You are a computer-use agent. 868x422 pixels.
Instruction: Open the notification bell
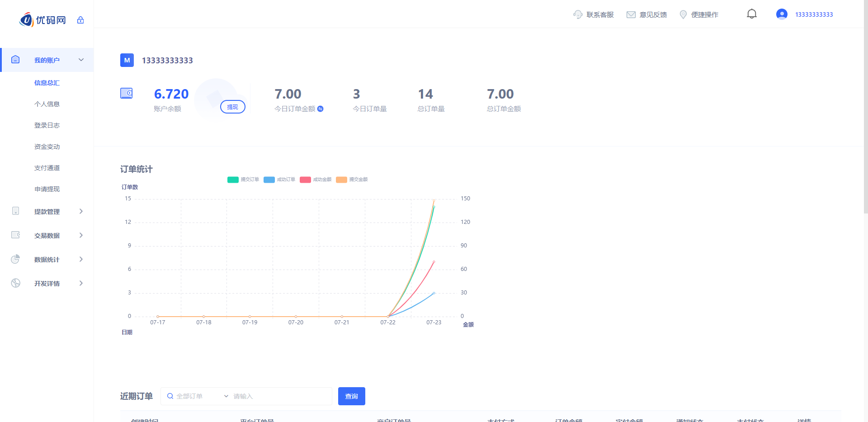(751, 14)
